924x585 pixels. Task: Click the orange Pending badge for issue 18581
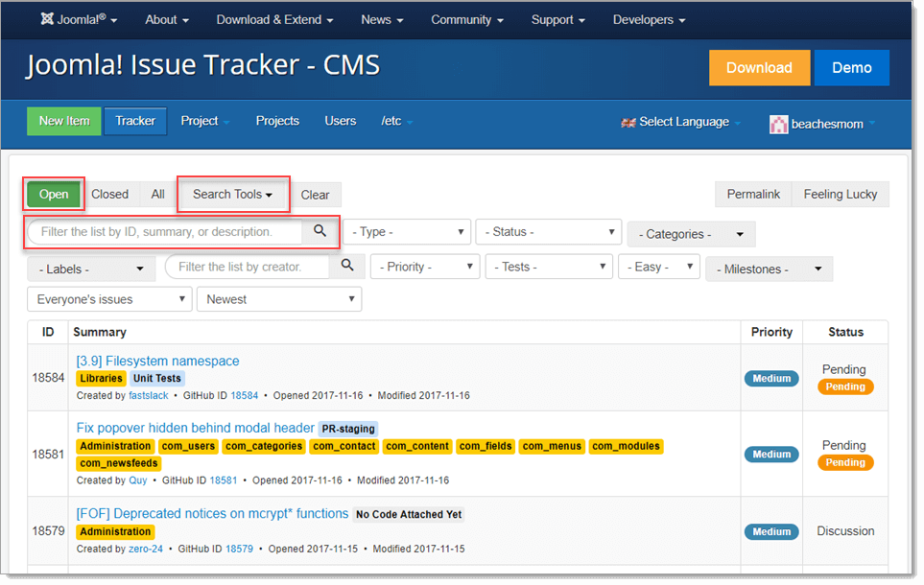845,462
